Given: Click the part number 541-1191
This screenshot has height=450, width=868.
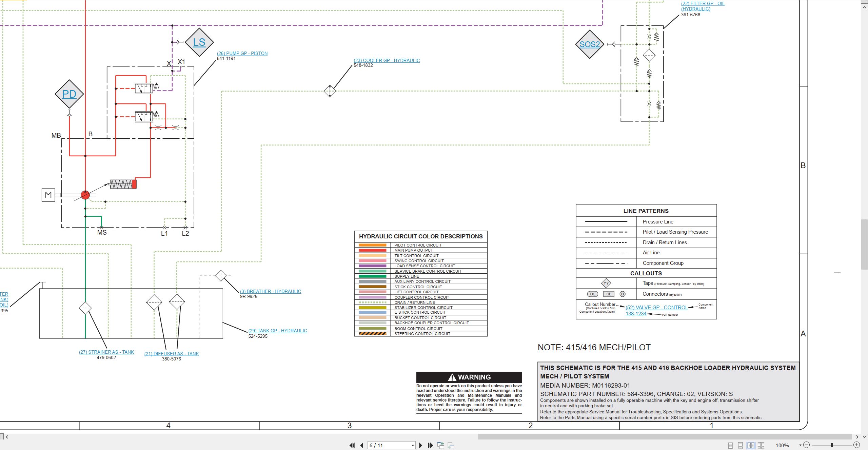Looking at the screenshot, I should pyautogui.click(x=226, y=59).
